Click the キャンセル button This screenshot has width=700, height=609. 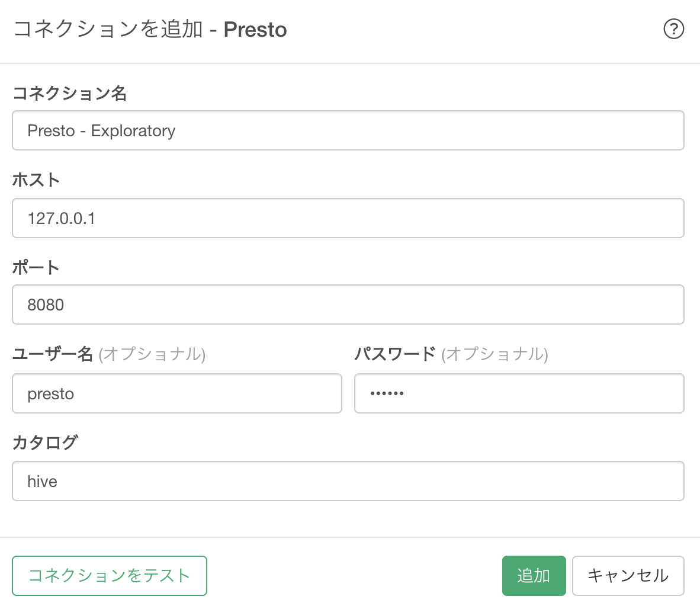click(x=628, y=575)
